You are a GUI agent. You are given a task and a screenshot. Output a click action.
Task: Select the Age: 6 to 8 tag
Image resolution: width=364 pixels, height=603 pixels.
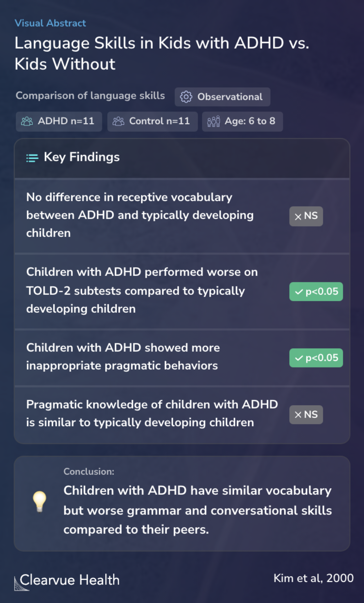[242, 121]
